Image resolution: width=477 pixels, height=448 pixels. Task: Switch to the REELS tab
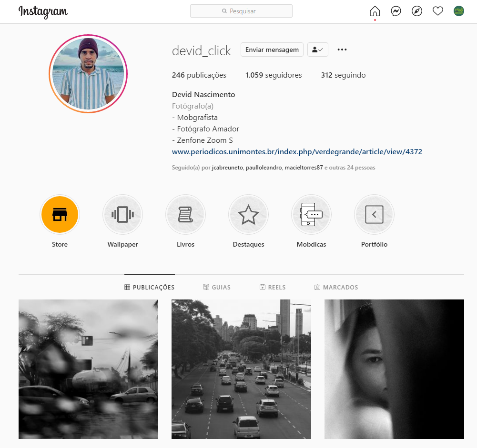(x=273, y=287)
